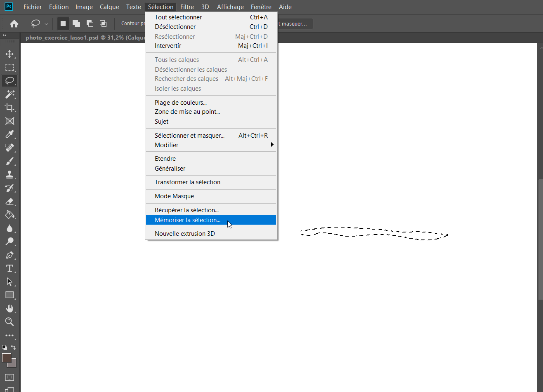Open the Lasso tool preset dropdown arrow

pyautogui.click(x=46, y=24)
